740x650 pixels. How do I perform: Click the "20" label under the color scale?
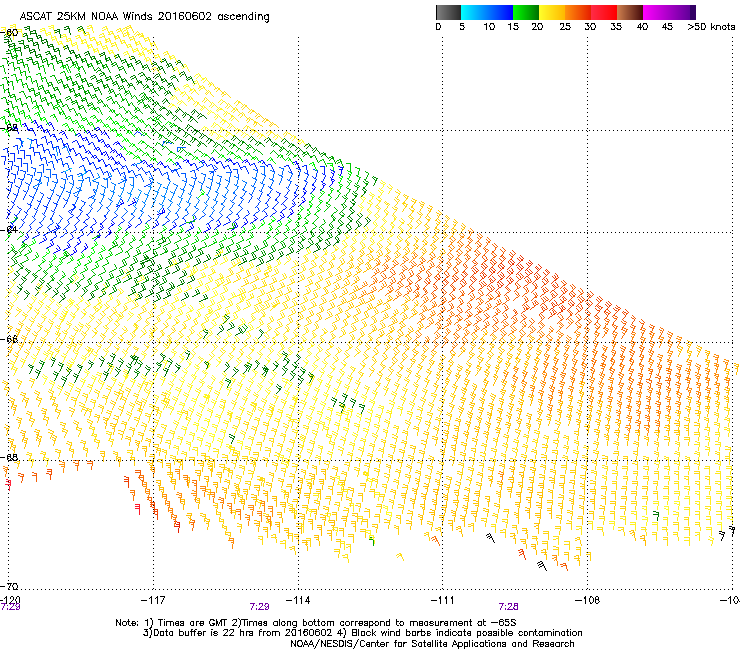(537, 27)
